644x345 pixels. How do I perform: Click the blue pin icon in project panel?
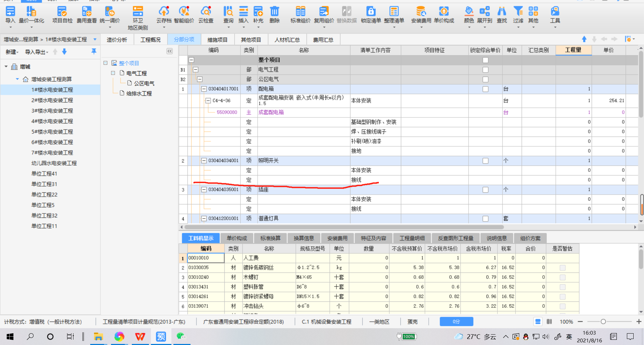(94, 51)
